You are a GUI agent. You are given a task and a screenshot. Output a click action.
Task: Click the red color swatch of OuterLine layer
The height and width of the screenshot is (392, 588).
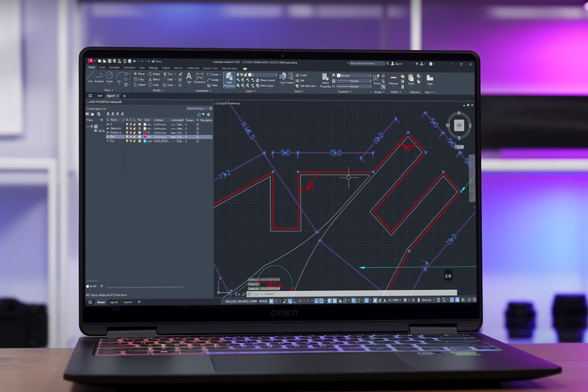(x=145, y=133)
